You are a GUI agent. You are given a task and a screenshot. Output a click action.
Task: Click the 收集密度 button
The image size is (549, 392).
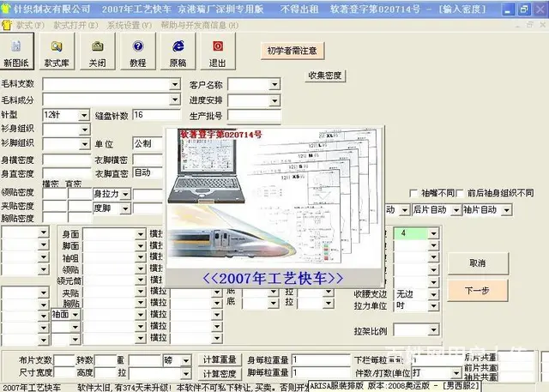coord(326,75)
